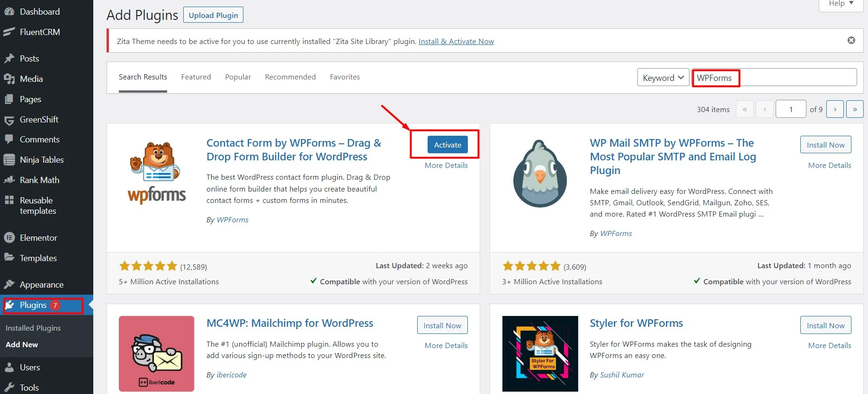Open More Details for Styler for WPForms
Image resolution: width=868 pixels, height=394 pixels.
(x=830, y=346)
